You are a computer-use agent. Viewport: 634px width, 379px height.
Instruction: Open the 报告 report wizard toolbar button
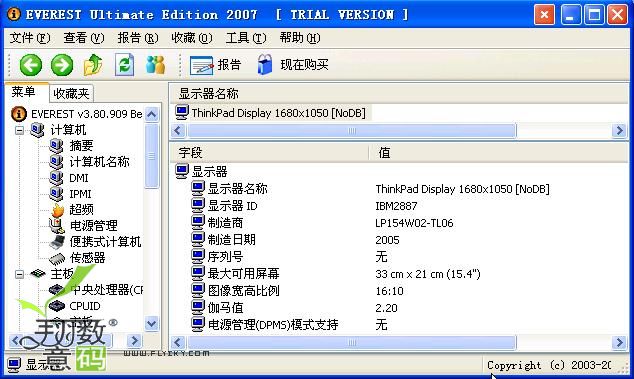216,65
